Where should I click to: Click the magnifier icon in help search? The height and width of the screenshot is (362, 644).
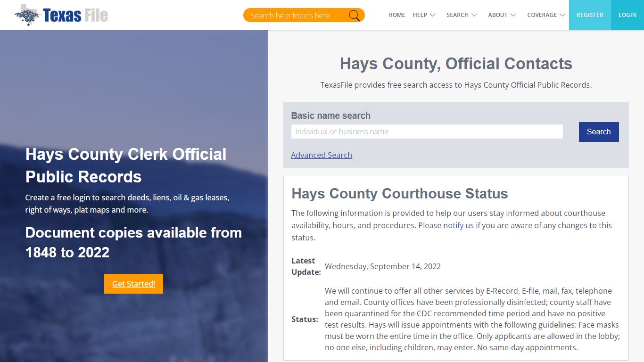click(x=355, y=16)
